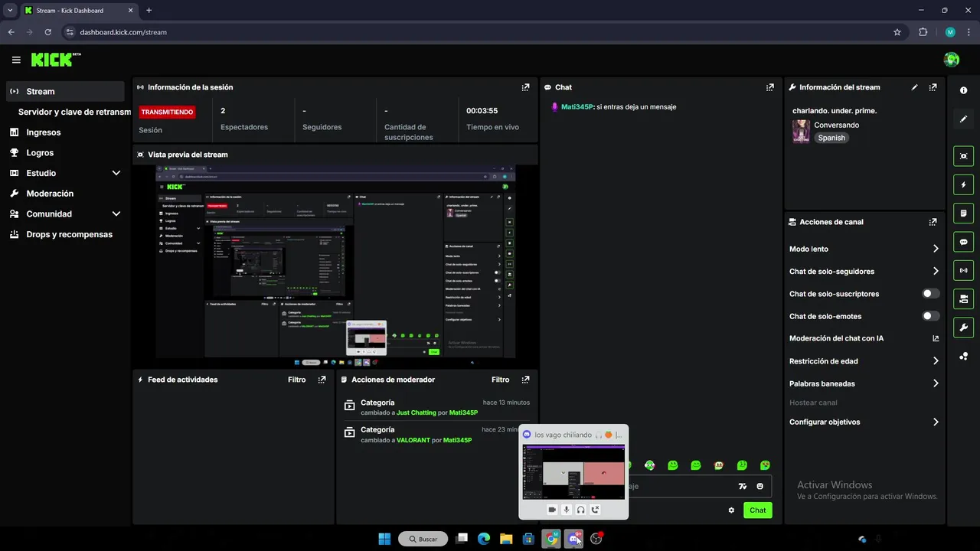Image resolution: width=980 pixels, height=551 pixels.
Task: Bookmark this page with the star icon
Action: (897, 32)
